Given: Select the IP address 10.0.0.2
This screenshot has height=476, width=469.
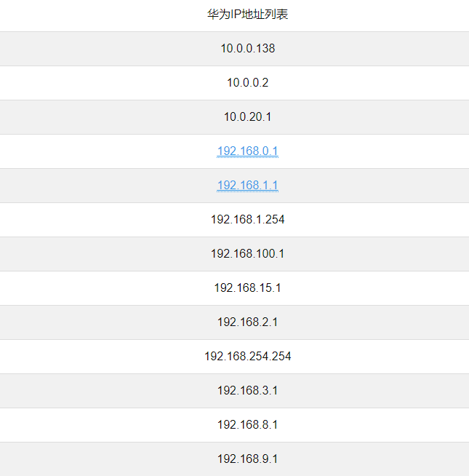Looking at the screenshot, I should coord(247,83).
